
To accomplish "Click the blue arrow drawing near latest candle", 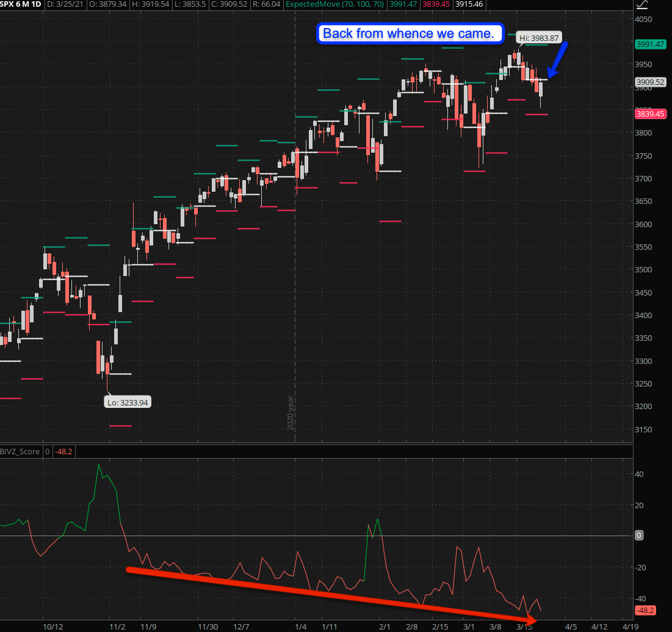I will click(x=558, y=60).
